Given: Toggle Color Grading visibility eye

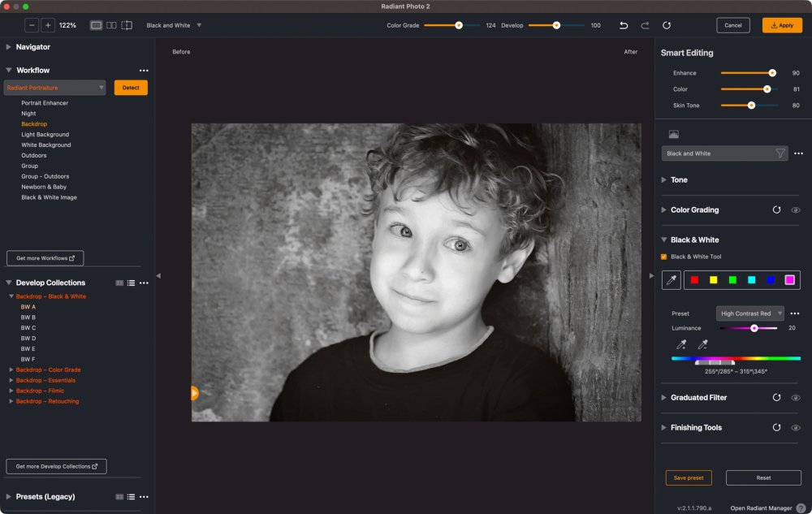Looking at the screenshot, I should [x=796, y=210].
